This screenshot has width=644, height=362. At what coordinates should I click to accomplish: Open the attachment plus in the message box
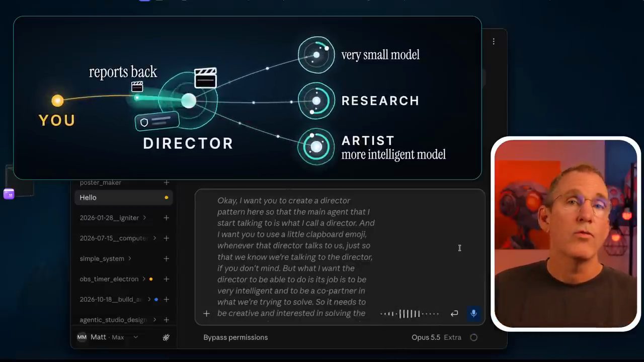point(206,314)
